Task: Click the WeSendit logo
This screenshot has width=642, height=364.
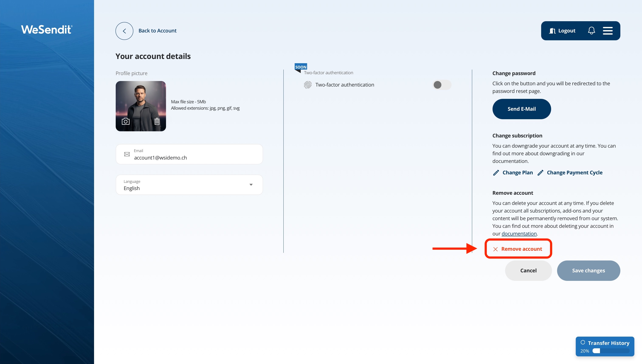Action: pos(47,29)
